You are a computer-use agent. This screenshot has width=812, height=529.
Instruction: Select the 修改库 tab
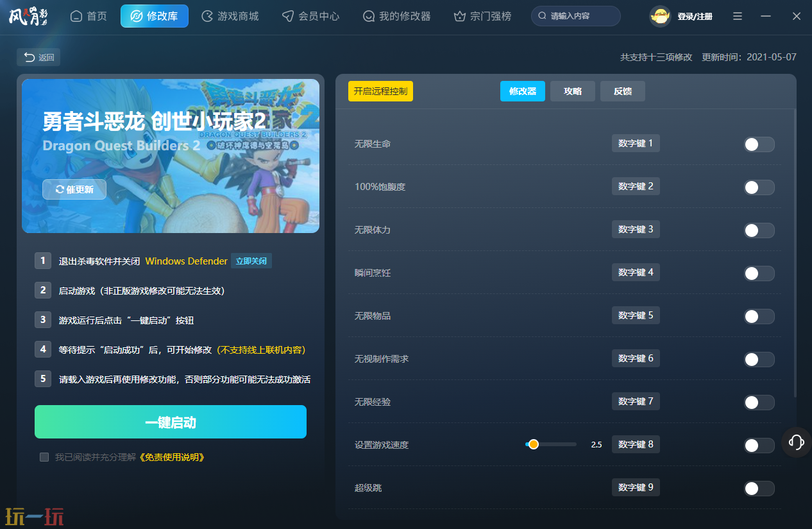click(155, 16)
